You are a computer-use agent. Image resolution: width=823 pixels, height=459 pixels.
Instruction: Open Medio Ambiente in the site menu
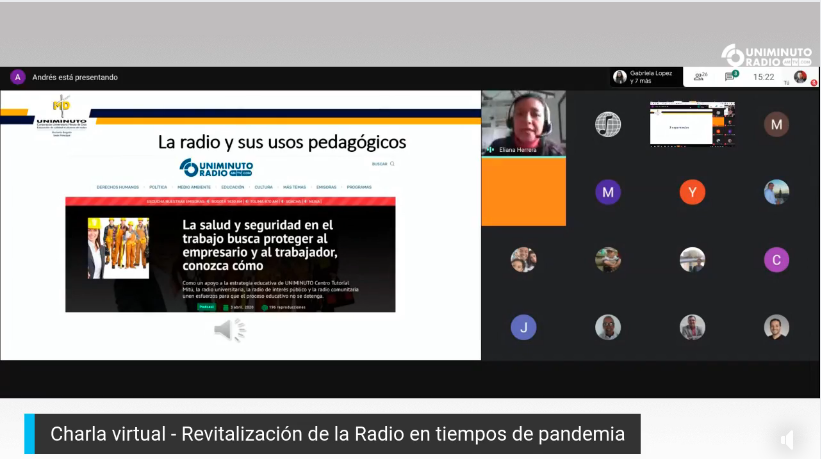[x=194, y=187]
